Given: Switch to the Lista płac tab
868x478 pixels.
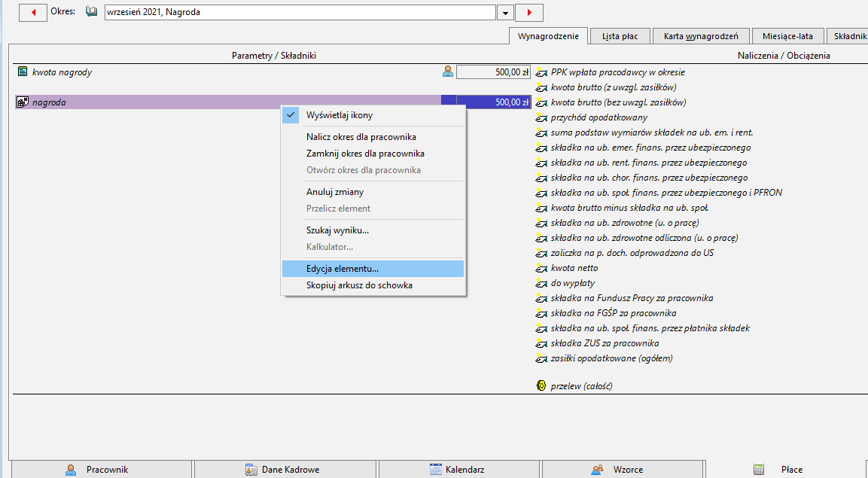Looking at the screenshot, I should click(620, 36).
